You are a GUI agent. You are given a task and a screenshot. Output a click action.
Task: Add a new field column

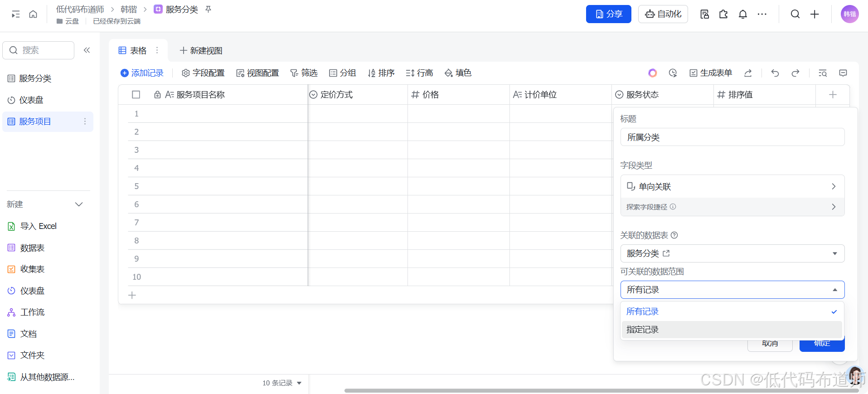click(x=833, y=95)
